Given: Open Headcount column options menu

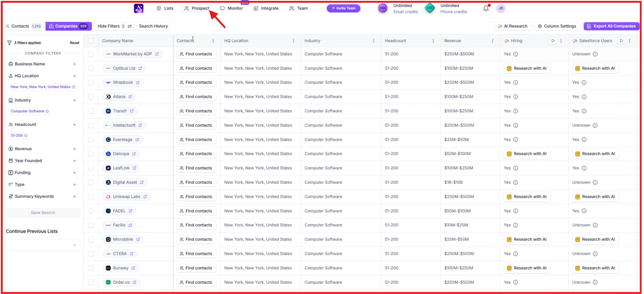Looking at the screenshot, I should (x=433, y=41).
